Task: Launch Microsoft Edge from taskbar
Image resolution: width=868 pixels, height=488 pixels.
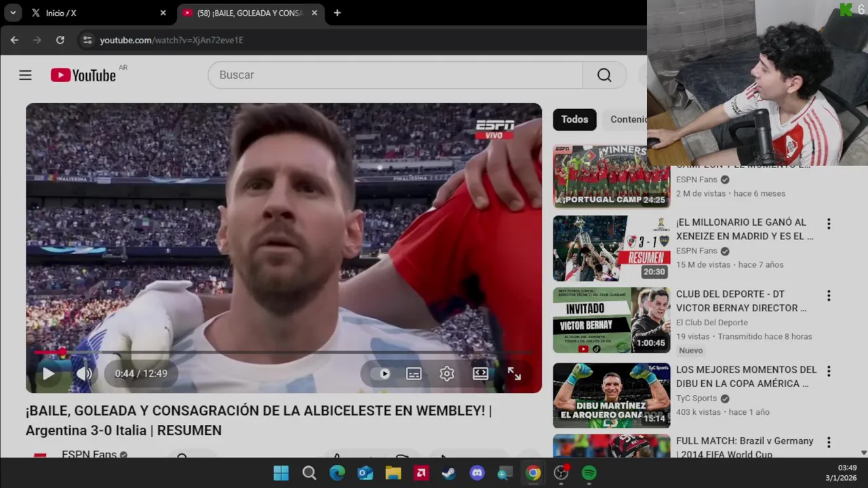Action: pyautogui.click(x=337, y=473)
